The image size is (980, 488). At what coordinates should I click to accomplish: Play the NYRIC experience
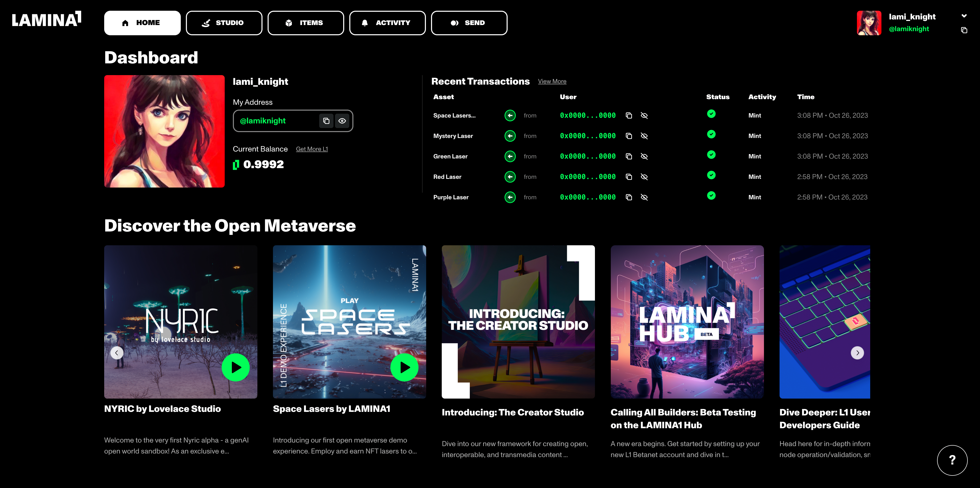tap(235, 367)
